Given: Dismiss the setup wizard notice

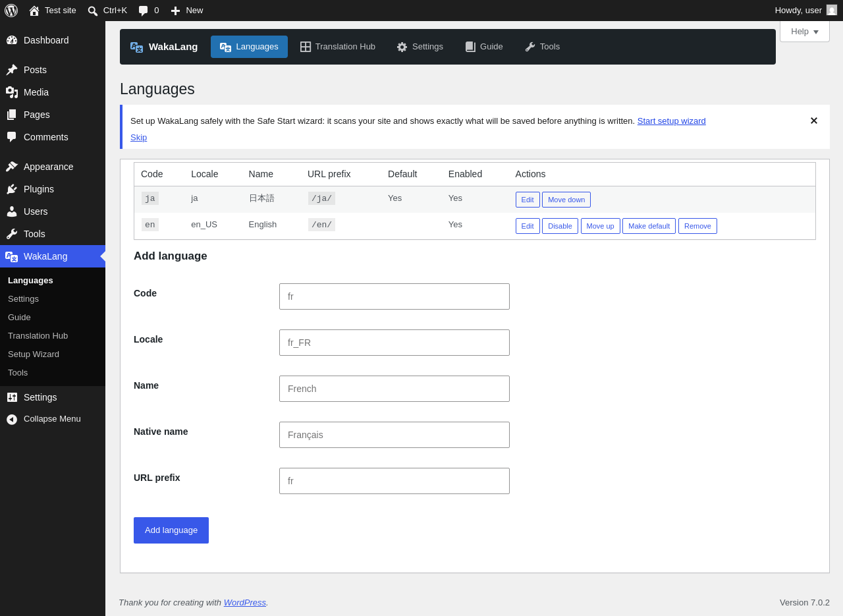Looking at the screenshot, I should click(814, 121).
